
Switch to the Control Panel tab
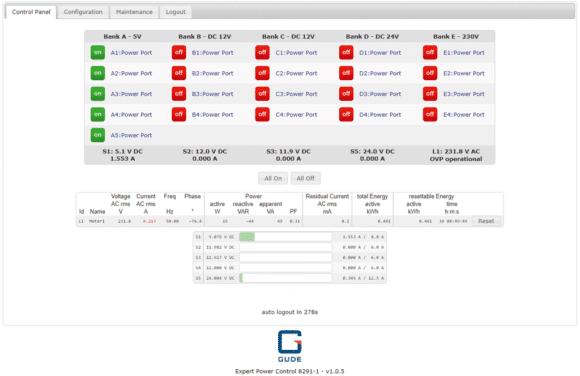(31, 12)
